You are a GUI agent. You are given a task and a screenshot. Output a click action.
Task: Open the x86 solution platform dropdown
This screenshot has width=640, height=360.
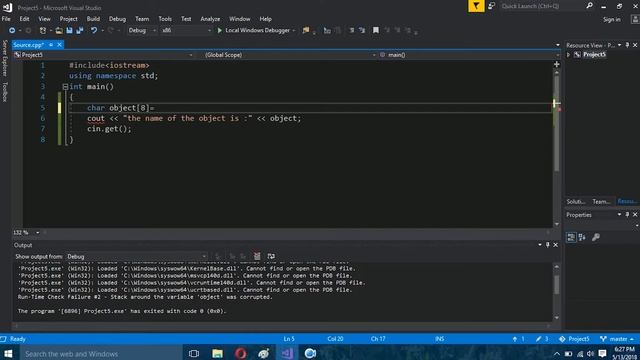pos(186,30)
